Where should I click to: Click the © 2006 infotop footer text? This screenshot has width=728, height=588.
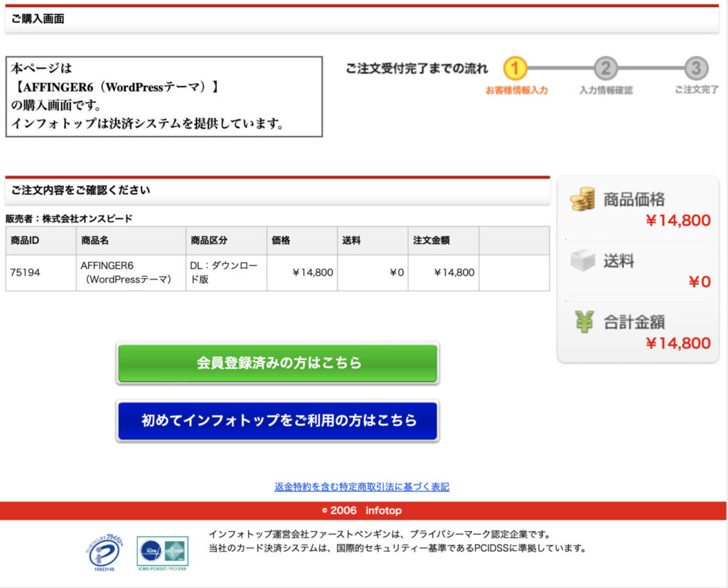pyautogui.click(x=362, y=511)
